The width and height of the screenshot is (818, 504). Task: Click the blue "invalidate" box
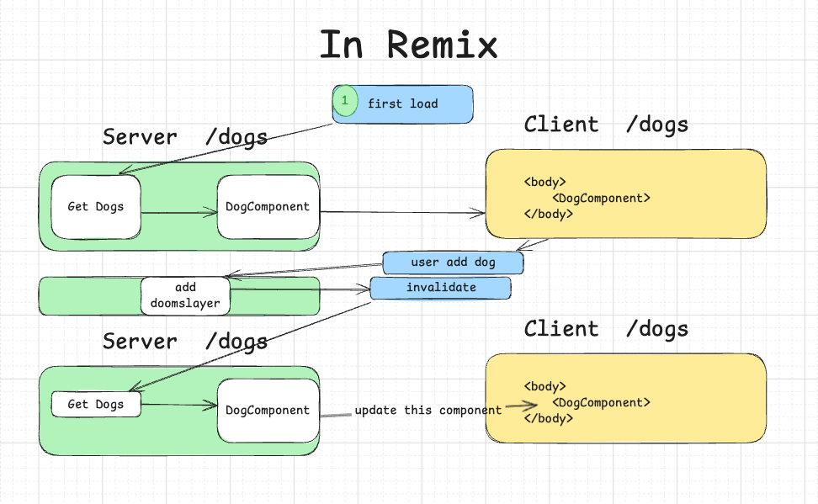click(x=441, y=288)
